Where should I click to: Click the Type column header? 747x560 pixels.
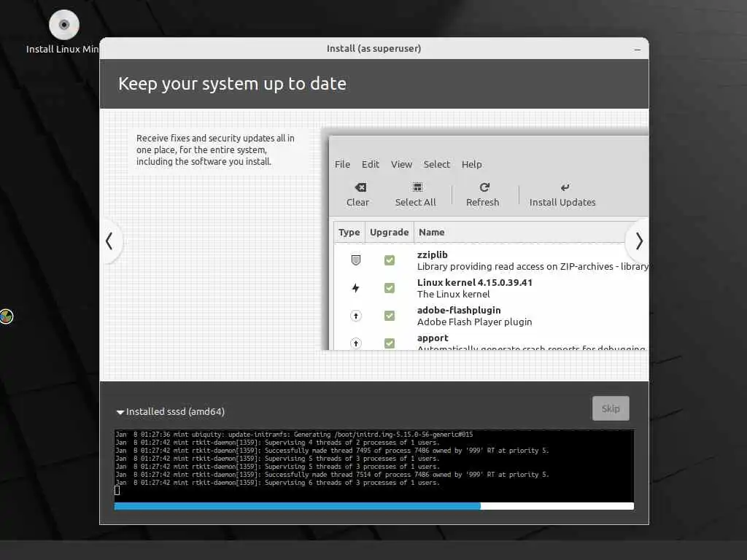[x=349, y=233]
